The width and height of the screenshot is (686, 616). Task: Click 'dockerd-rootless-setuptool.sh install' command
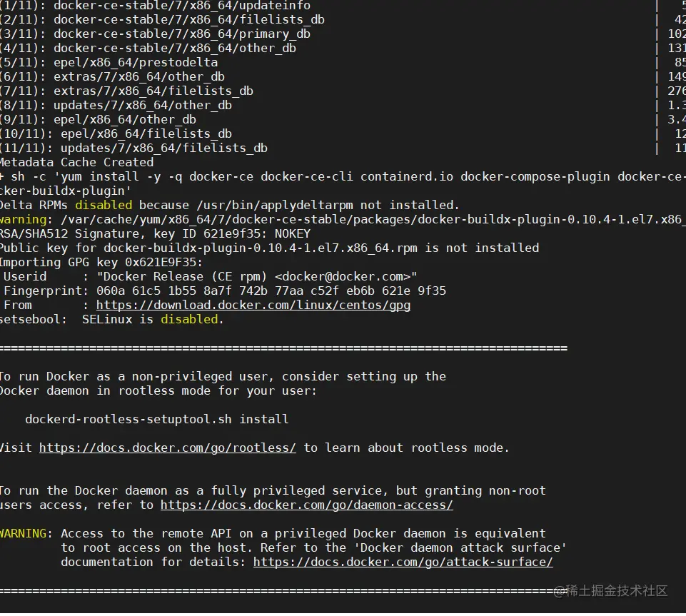[156, 419]
